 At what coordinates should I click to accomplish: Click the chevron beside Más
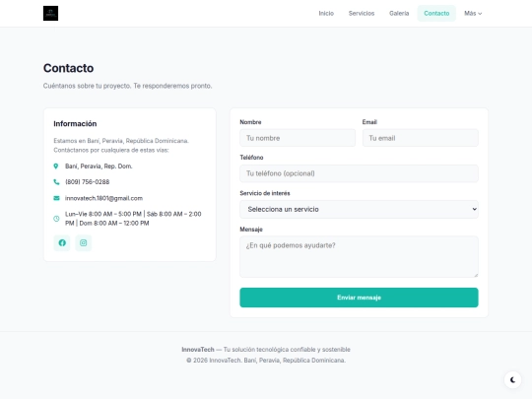pyautogui.click(x=480, y=14)
